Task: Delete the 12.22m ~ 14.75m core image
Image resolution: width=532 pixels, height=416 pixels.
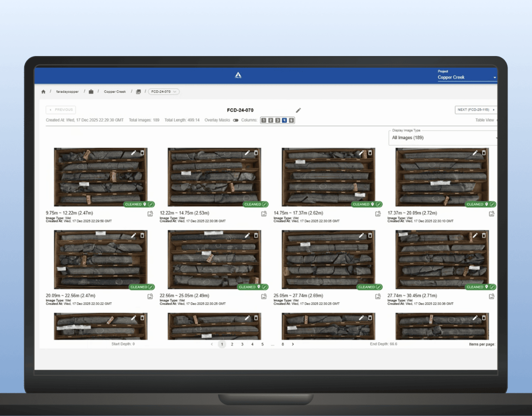Action: [256, 153]
